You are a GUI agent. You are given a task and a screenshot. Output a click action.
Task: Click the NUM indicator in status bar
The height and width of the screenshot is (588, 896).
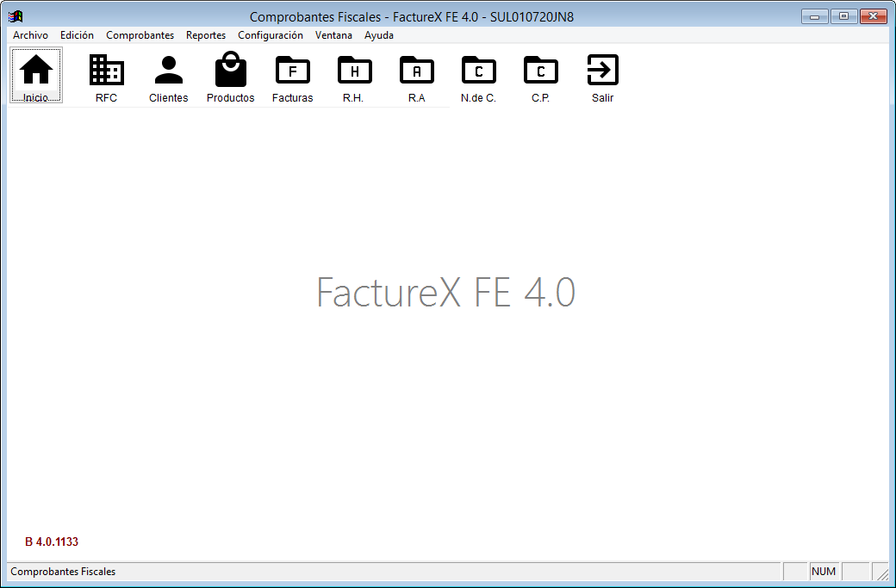824,572
